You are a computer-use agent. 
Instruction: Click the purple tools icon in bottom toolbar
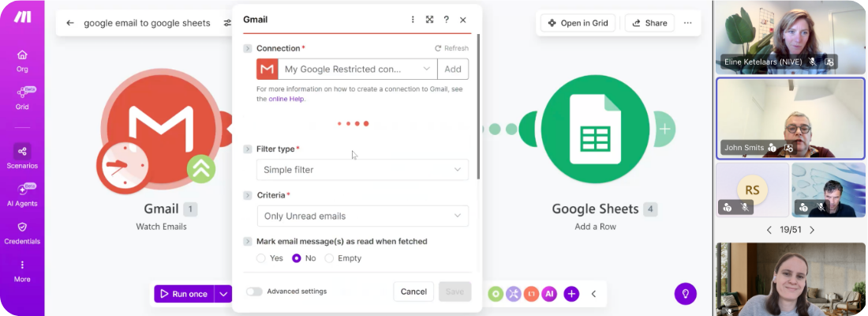513,294
